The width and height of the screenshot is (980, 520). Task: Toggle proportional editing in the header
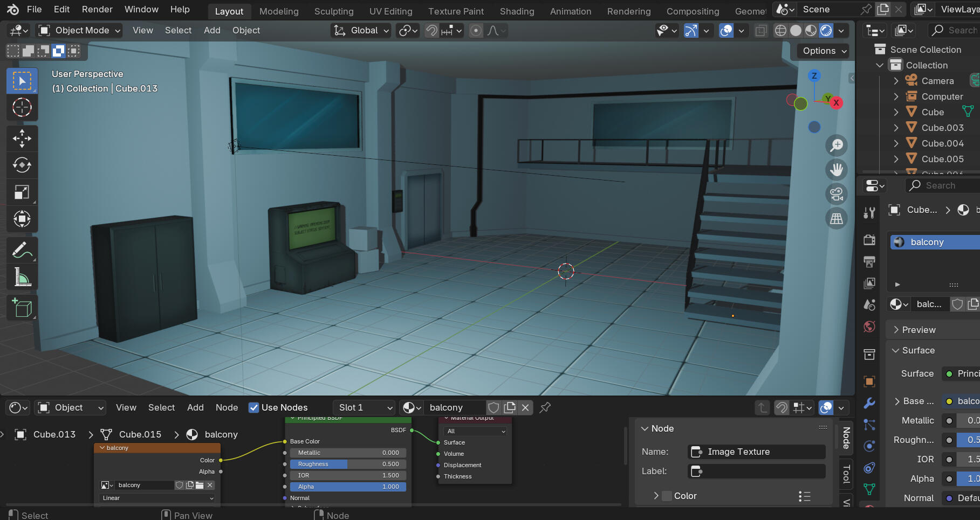(476, 31)
